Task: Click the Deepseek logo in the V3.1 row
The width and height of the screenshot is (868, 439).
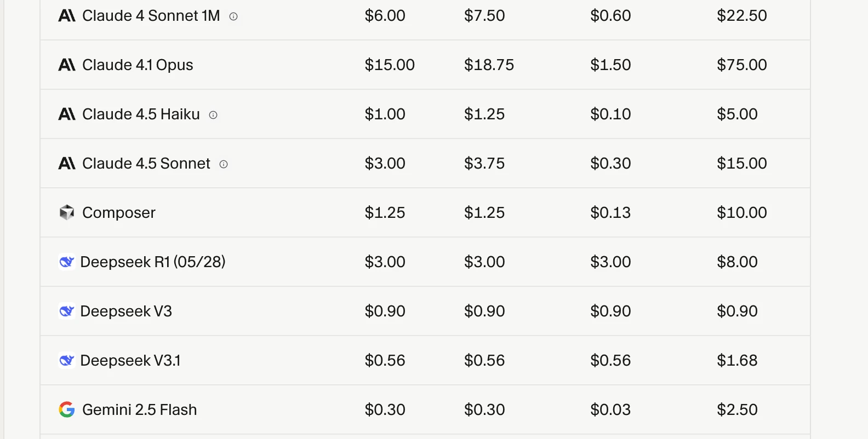Action: [67, 360]
